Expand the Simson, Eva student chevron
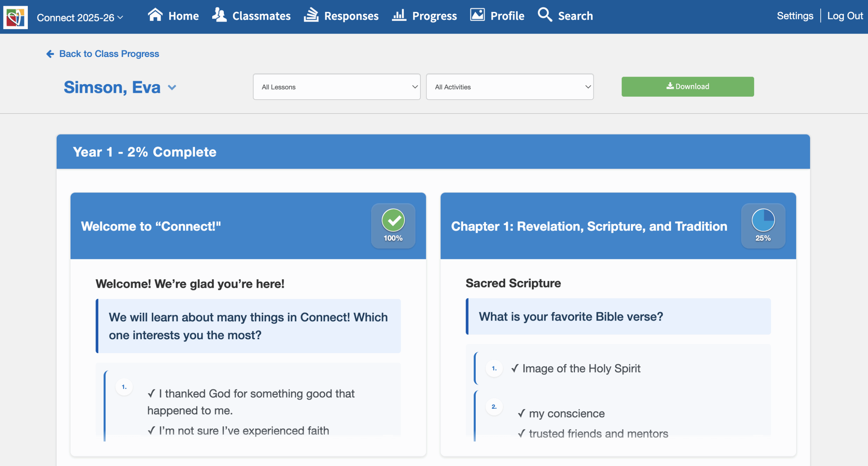Screen dimensions: 868x466 pos(172,88)
